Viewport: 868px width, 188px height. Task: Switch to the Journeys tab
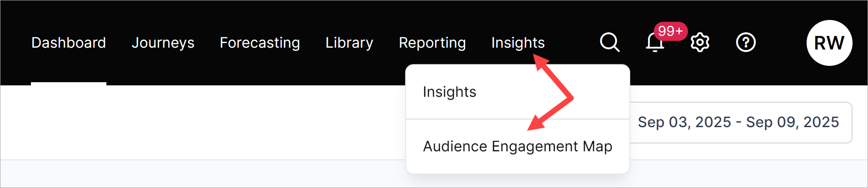tap(163, 43)
